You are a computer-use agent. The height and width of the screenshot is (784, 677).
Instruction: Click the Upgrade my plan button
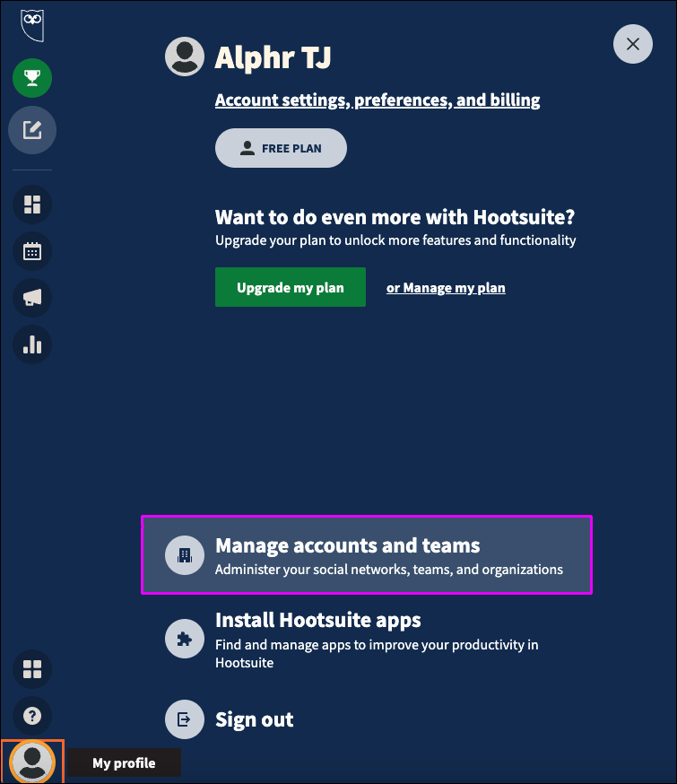(291, 288)
